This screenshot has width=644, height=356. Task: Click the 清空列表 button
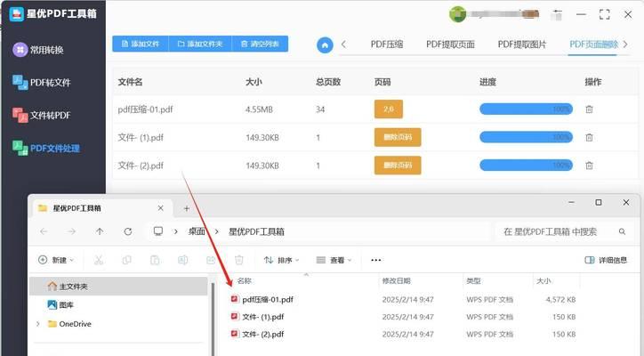tap(260, 44)
